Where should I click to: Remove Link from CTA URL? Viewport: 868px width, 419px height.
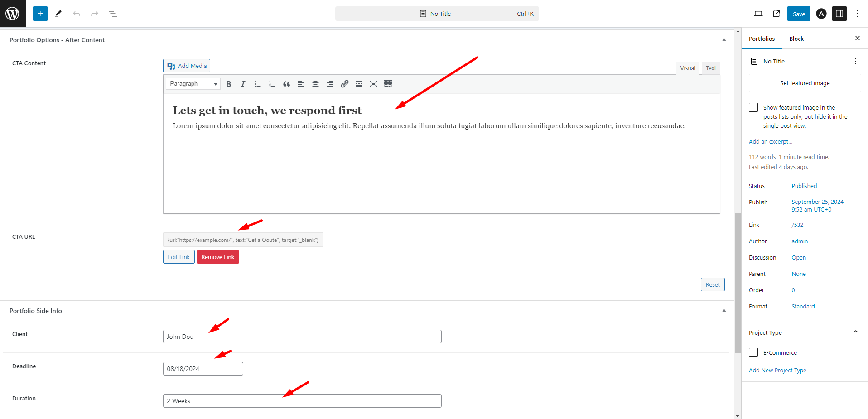pyautogui.click(x=218, y=257)
